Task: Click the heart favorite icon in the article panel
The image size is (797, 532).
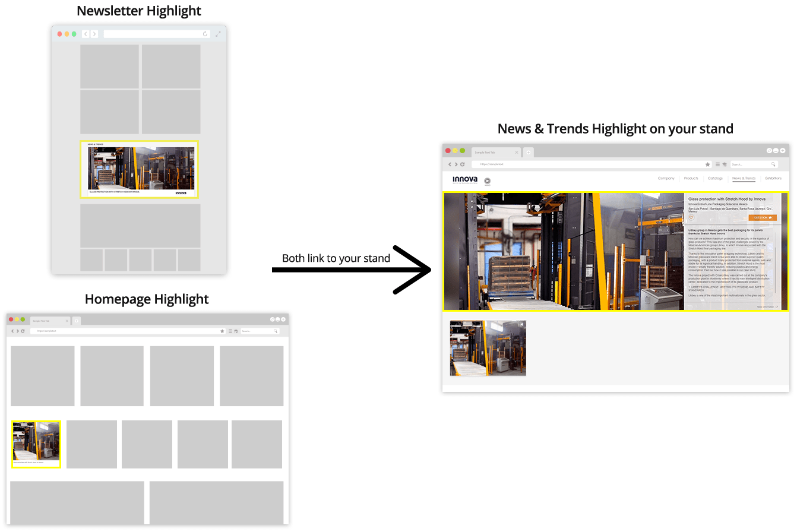Action: tap(691, 218)
